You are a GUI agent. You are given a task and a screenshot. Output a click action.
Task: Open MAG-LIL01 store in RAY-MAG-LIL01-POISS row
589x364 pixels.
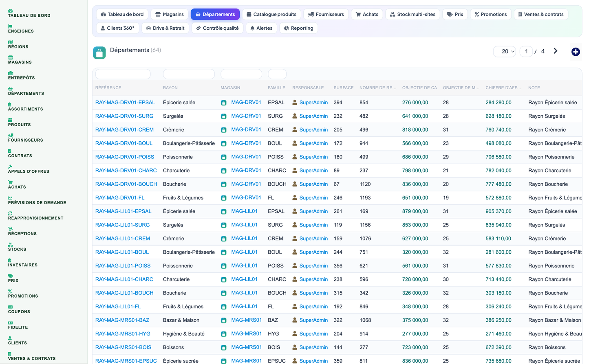[244, 265]
